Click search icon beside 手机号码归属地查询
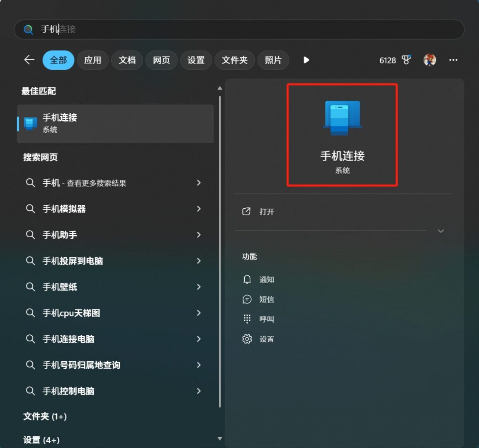Image resolution: width=479 pixels, height=448 pixels. click(x=30, y=365)
